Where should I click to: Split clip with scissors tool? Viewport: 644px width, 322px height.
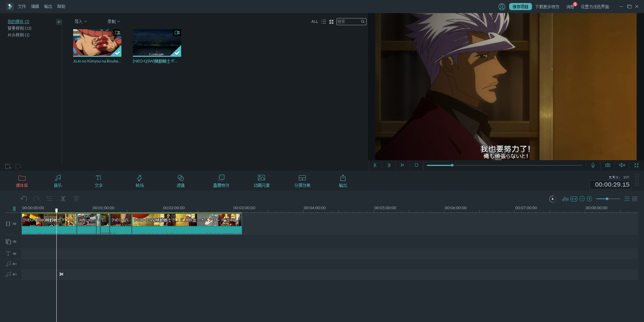pyautogui.click(x=63, y=199)
